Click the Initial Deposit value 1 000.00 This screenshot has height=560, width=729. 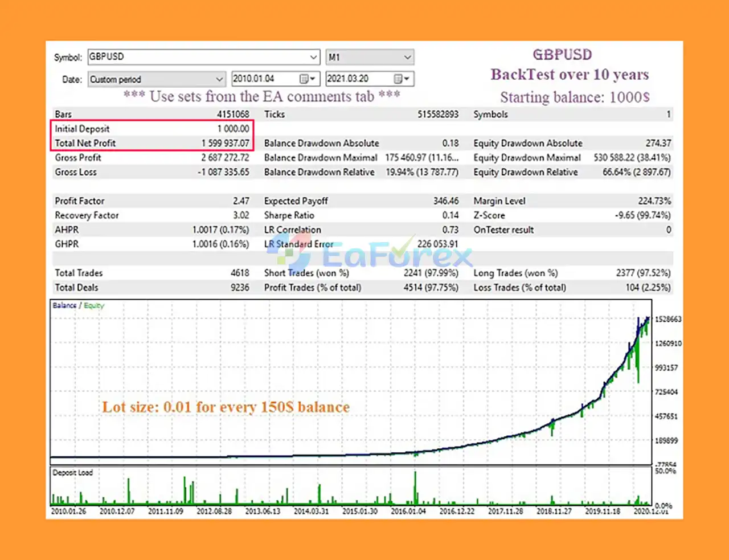coord(233,129)
